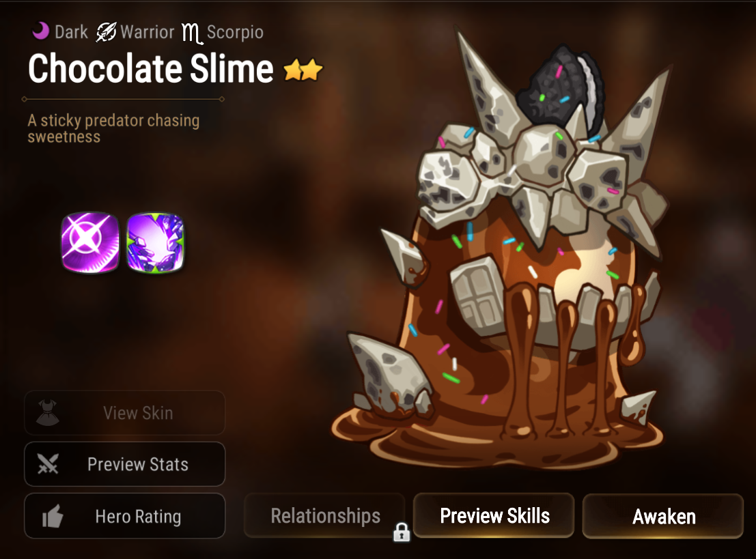Click the thumbs-up Hero Rating icon
756x559 pixels.
[53, 516]
